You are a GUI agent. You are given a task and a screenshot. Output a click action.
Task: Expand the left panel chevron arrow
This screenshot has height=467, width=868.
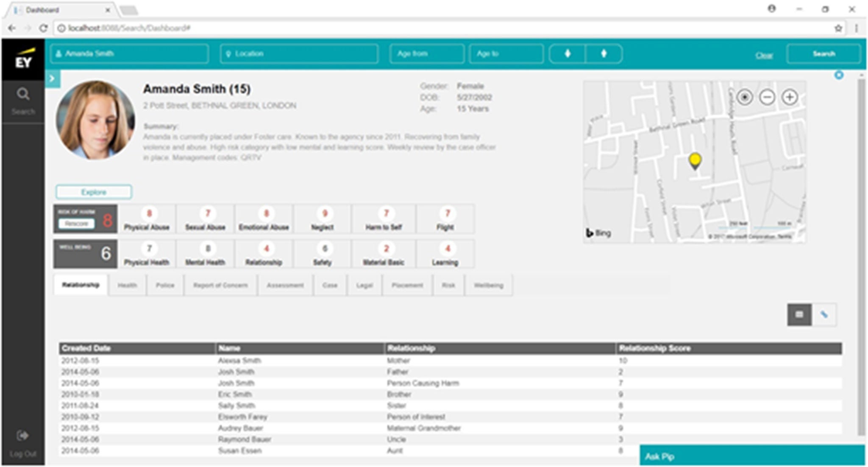[52, 78]
